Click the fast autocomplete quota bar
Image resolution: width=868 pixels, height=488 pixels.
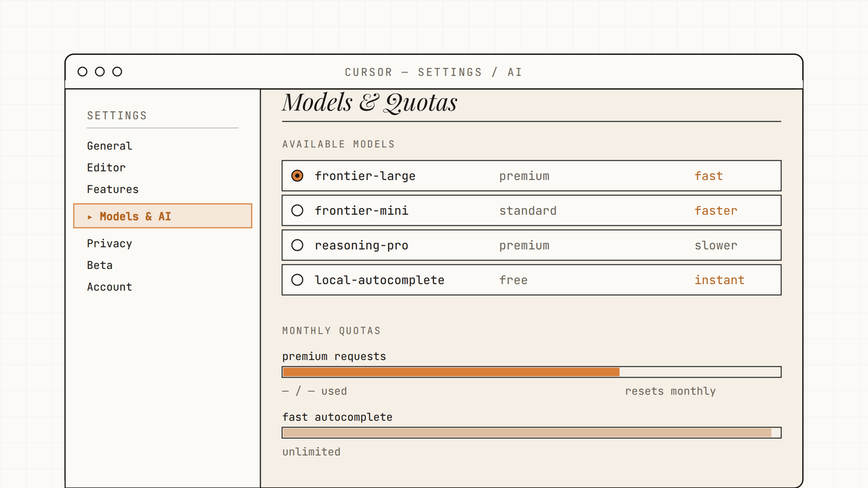coord(532,432)
